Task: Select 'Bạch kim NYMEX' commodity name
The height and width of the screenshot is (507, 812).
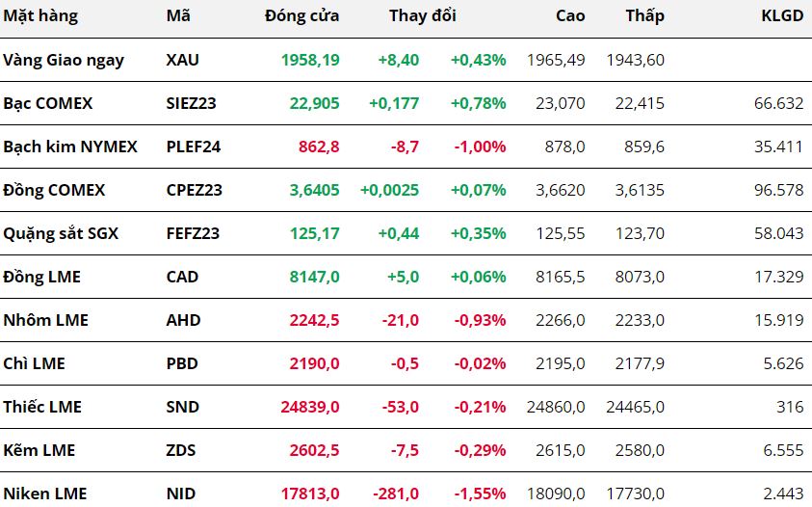Action: tap(70, 147)
